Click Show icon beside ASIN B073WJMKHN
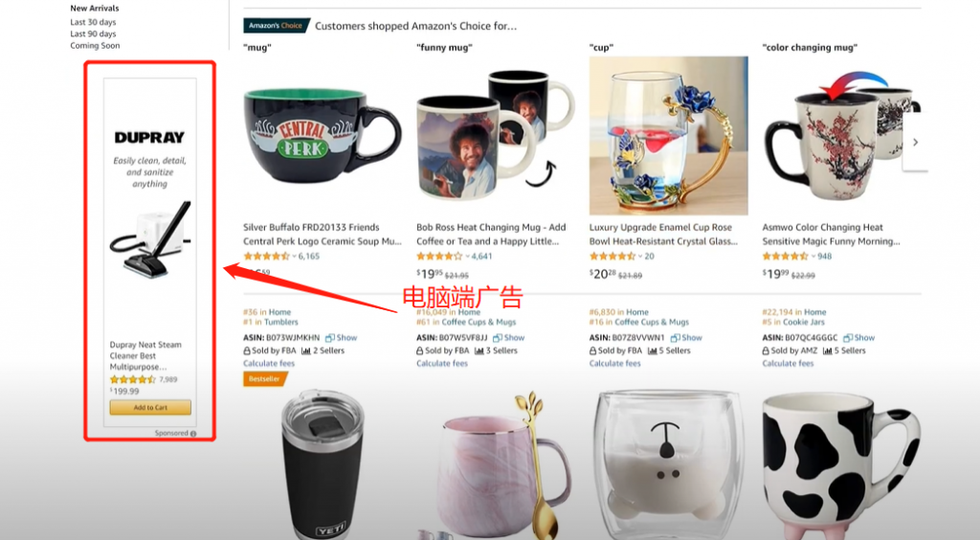This screenshot has height=540, width=980. [329, 337]
